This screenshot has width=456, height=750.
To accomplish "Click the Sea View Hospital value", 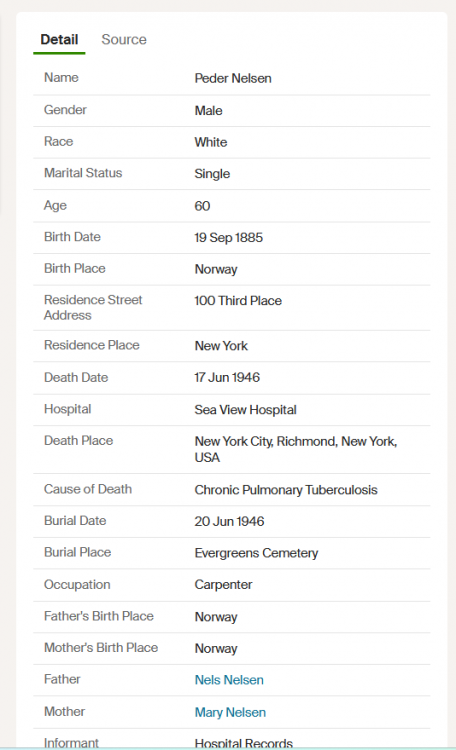I will [245, 410].
